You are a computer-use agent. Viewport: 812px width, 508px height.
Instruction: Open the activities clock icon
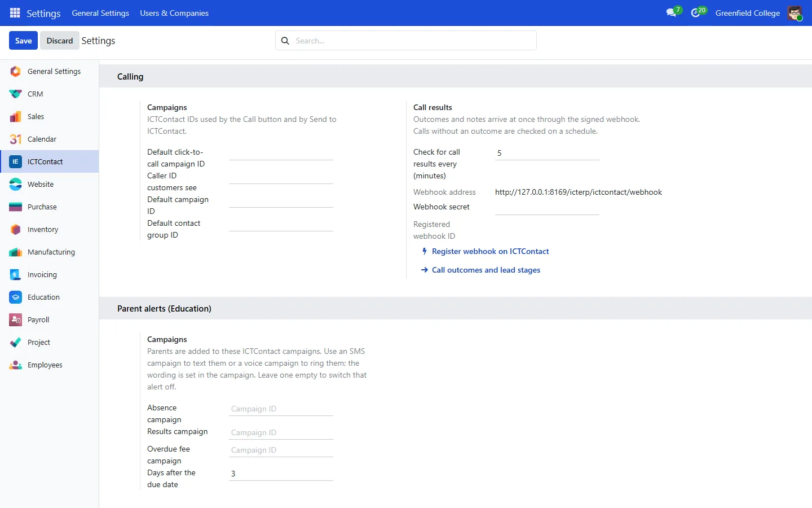click(696, 12)
